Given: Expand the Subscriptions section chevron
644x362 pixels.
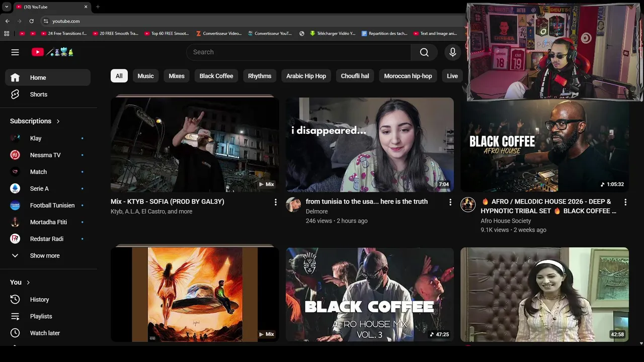Looking at the screenshot, I should coord(58,121).
